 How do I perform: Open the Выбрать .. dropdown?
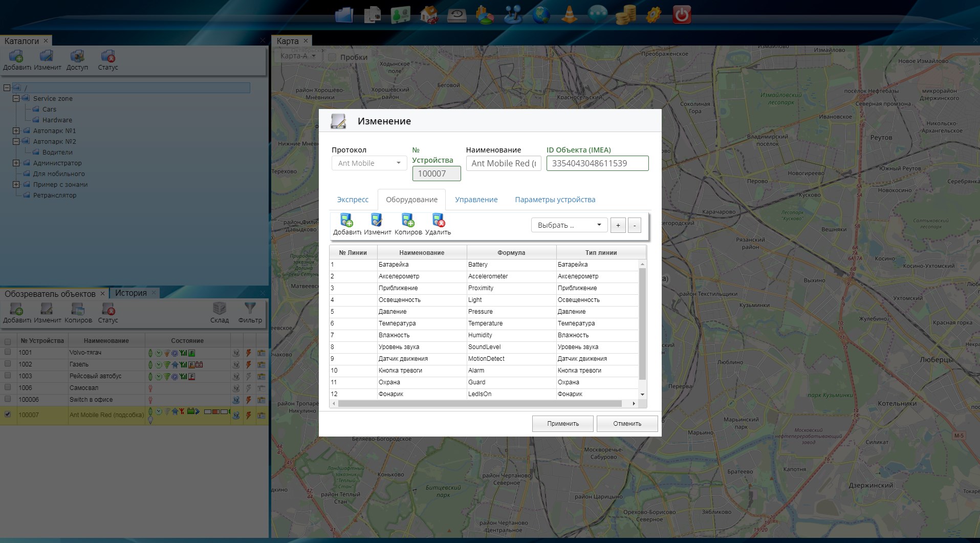(x=569, y=225)
